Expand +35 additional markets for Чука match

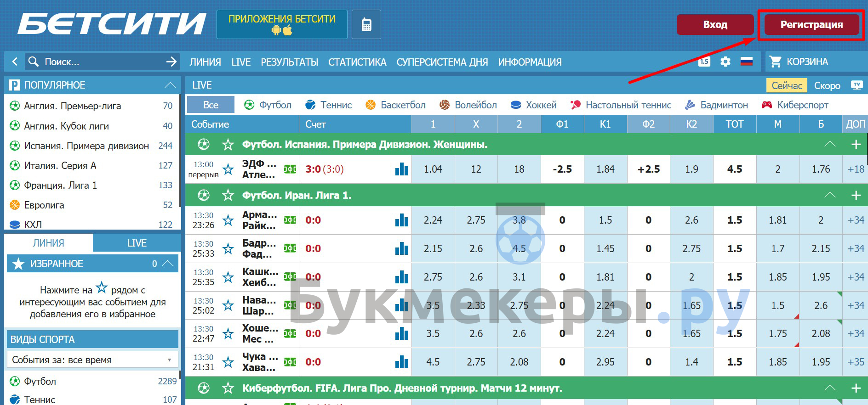856,362
